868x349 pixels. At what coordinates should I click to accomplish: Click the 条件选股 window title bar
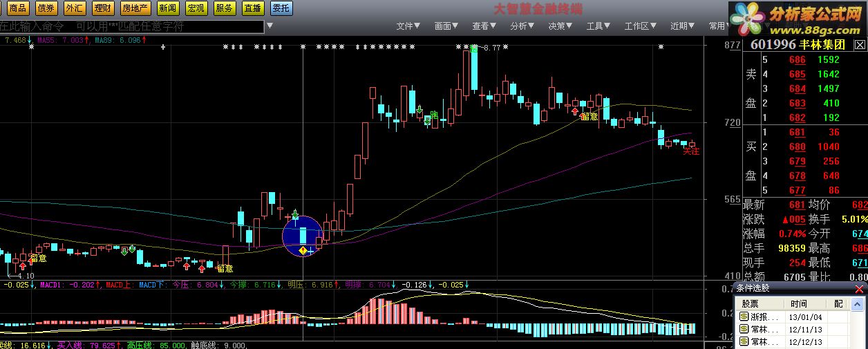[x=793, y=288]
